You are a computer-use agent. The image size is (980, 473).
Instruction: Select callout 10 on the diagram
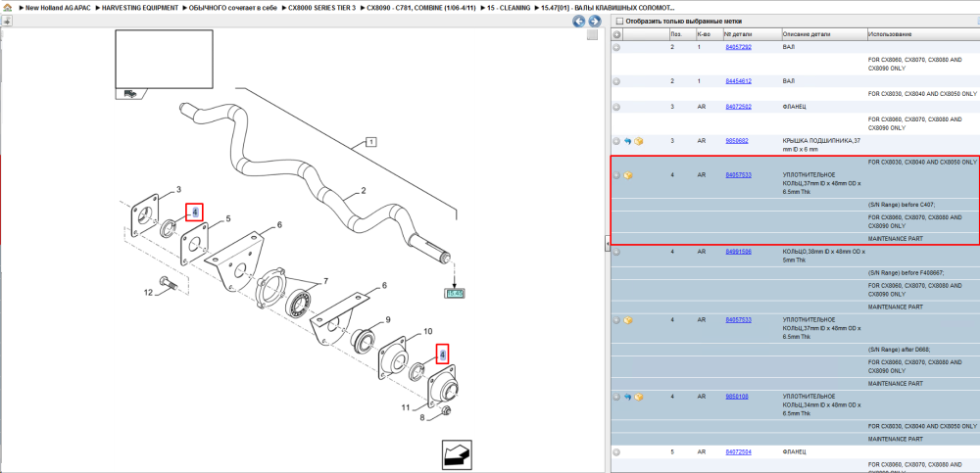[x=428, y=331]
